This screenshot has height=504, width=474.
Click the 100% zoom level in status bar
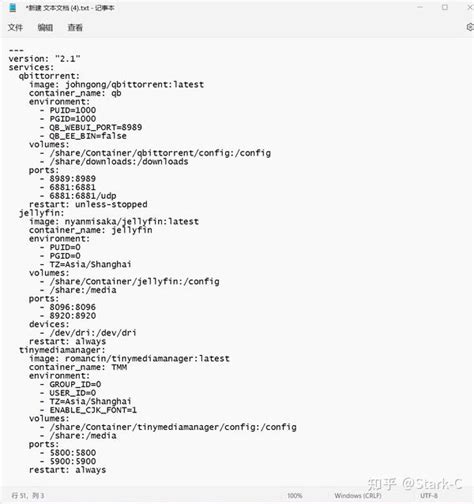point(295,496)
